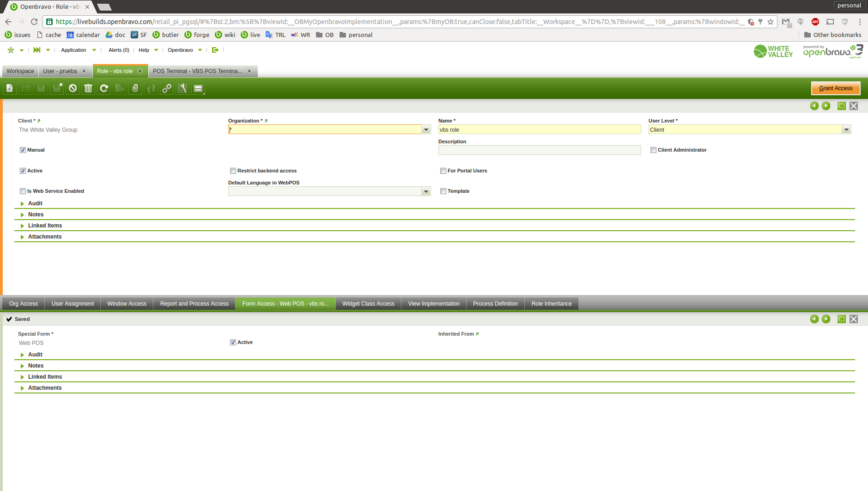
Task: Open the Application menu
Action: [74, 50]
